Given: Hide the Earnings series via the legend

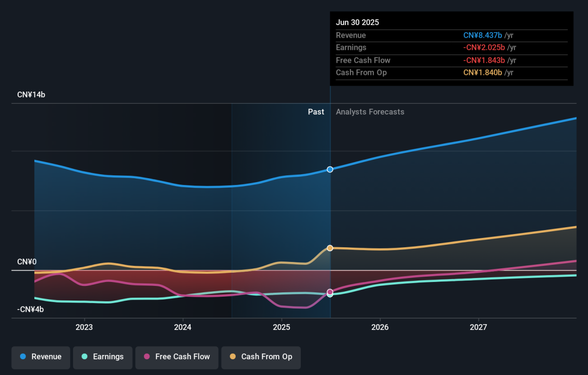Looking at the screenshot, I should (x=103, y=357).
